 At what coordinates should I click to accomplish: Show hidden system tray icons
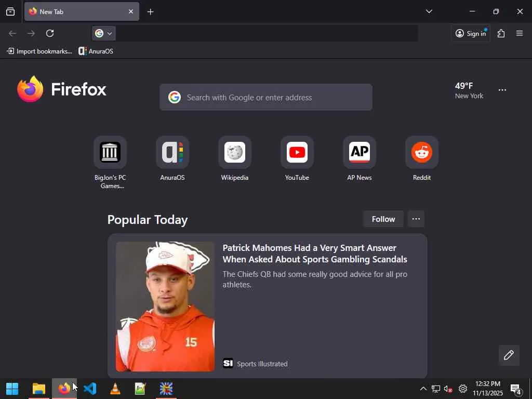pyautogui.click(x=423, y=389)
